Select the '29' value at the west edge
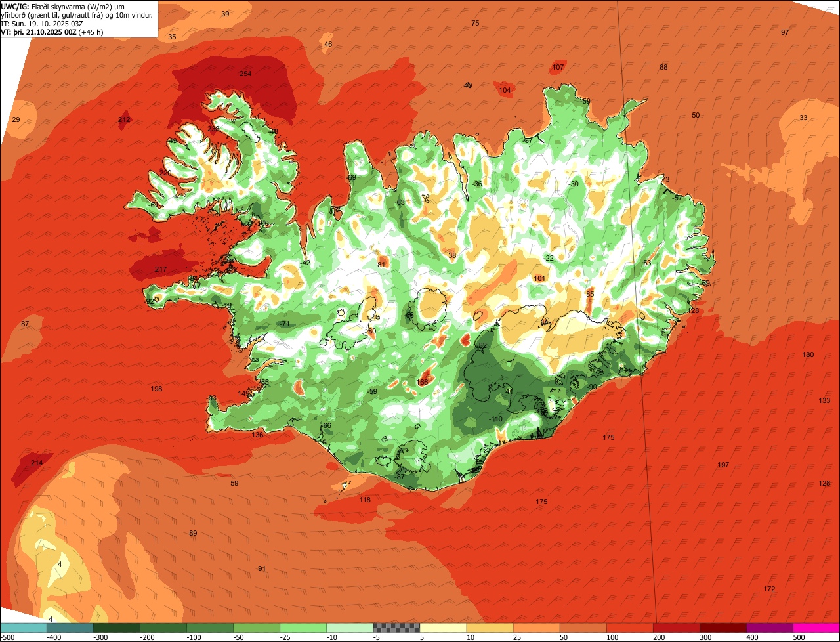840x642 pixels. pyautogui.click(x=16, y=119)
